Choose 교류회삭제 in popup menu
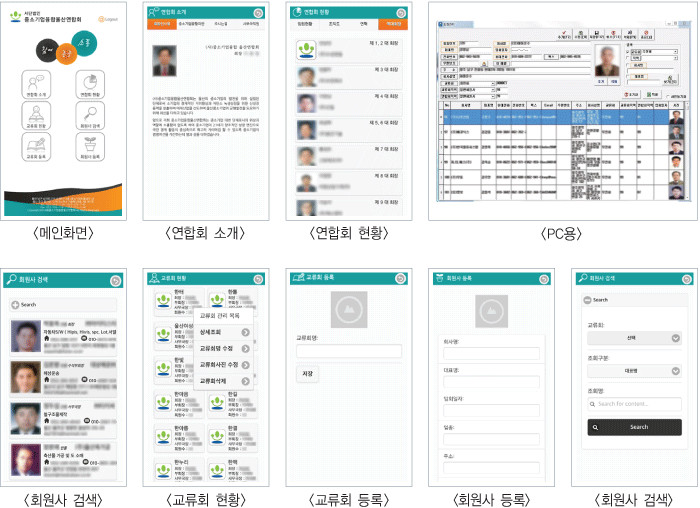700x508 pixels. (x=224, y=381)
